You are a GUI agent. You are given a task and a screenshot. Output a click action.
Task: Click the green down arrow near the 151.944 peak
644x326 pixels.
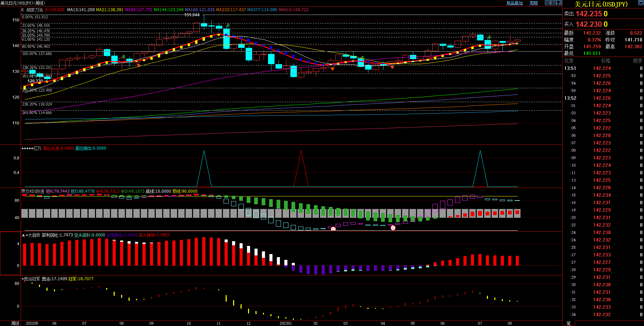[x=228, y=25]
